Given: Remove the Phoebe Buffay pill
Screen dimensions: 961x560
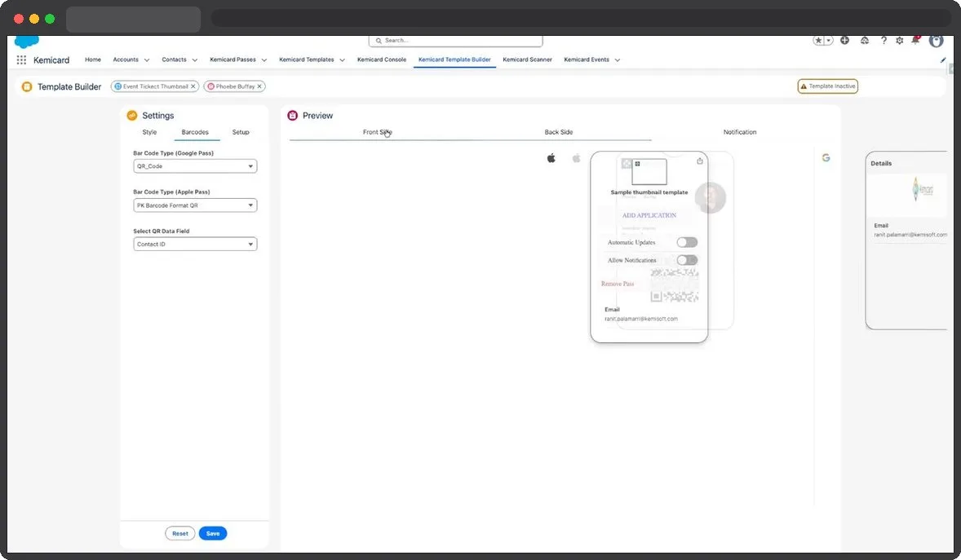Looking at the screenshot, I should (259, 86).
